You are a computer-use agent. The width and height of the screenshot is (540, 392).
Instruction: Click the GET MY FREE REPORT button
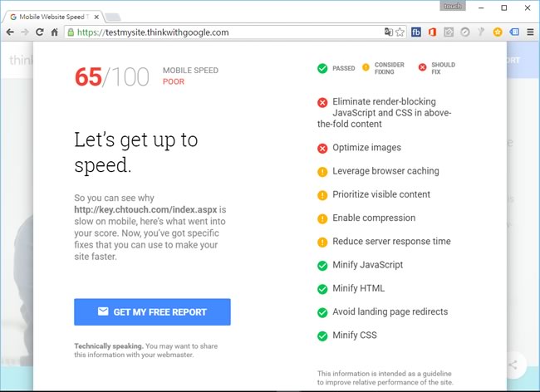[152, 311]
